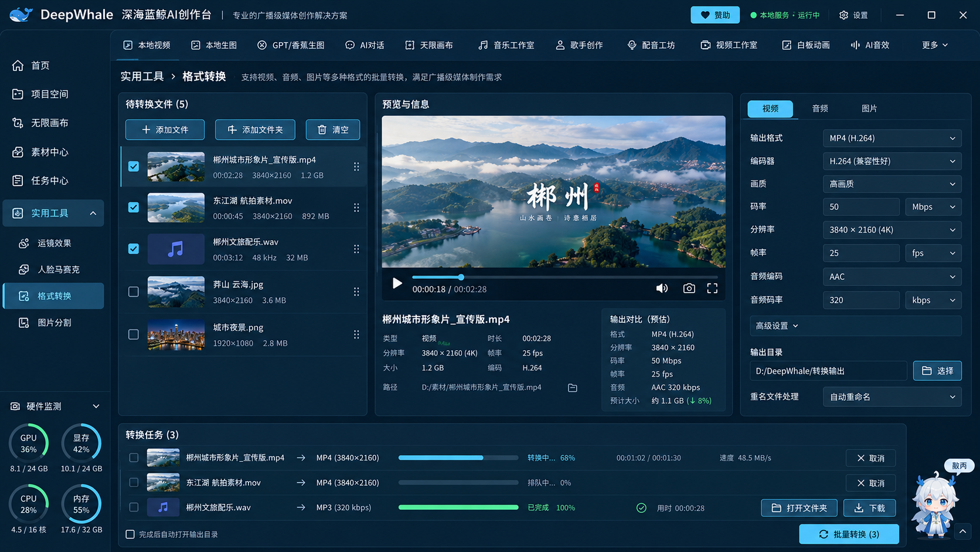The width and height of the screenshot is (980, 552).
Task: Click the DeepWhale whale logo
Action: click(x=21, y=15)
